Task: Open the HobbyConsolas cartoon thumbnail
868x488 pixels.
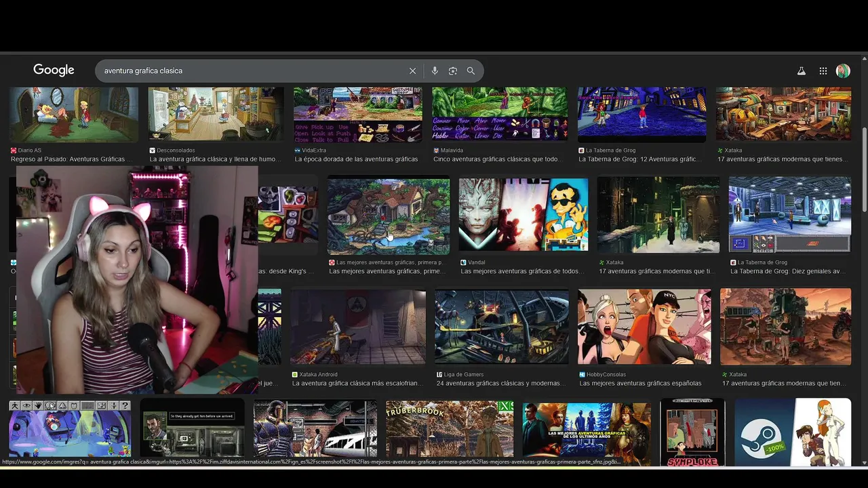Action: click(x=644, y=327)
